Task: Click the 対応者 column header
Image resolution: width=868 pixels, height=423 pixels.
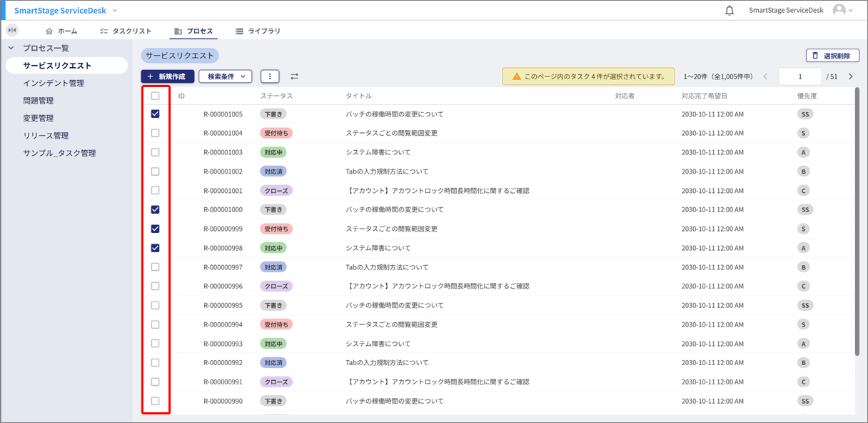Action: [x=625, y=96]
